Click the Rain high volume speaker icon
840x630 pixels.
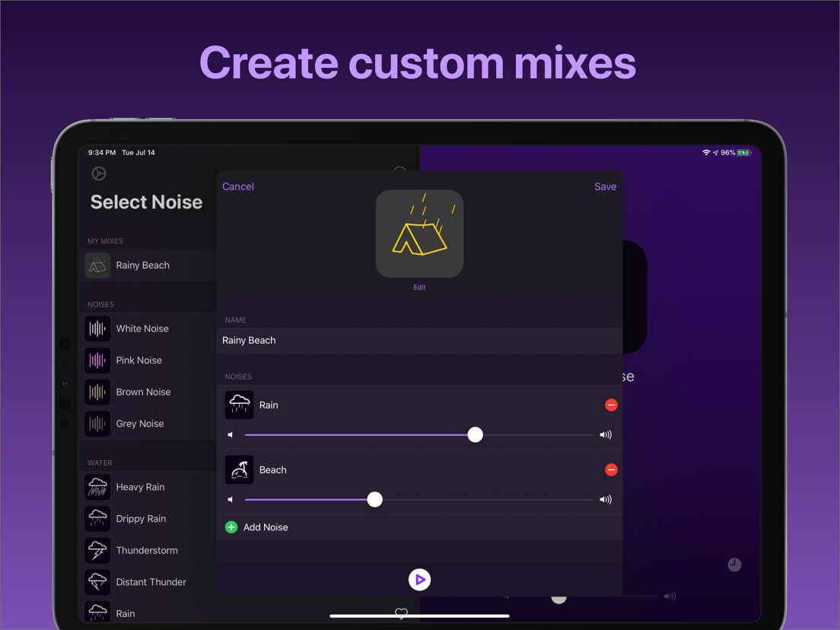(x=606, y=434)
